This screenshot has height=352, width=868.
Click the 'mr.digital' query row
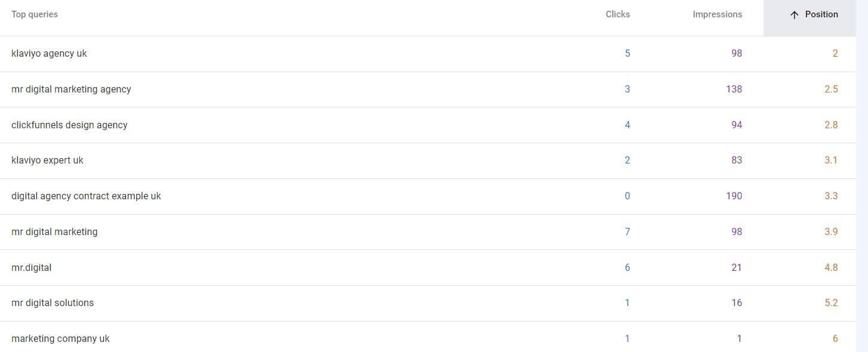(x=31, y=268)
